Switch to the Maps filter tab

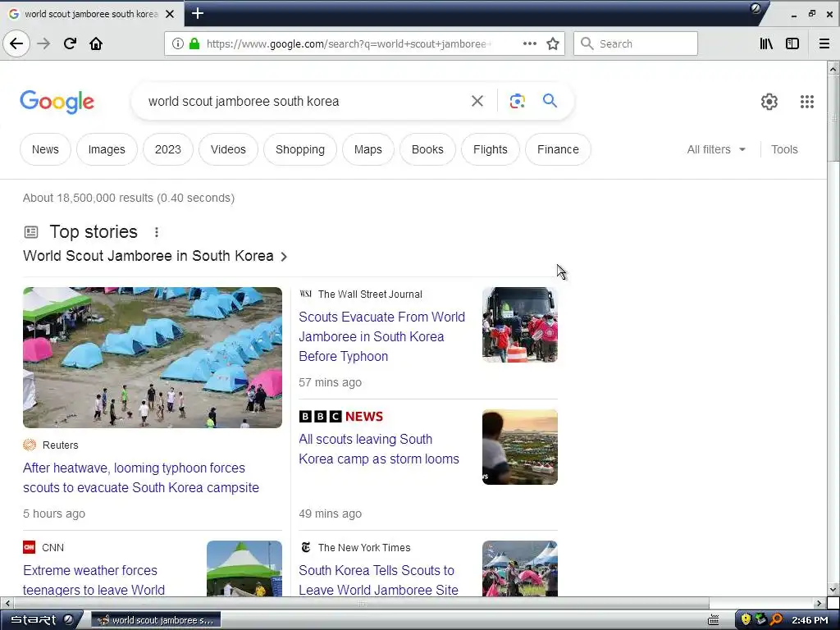coord(368,149)
